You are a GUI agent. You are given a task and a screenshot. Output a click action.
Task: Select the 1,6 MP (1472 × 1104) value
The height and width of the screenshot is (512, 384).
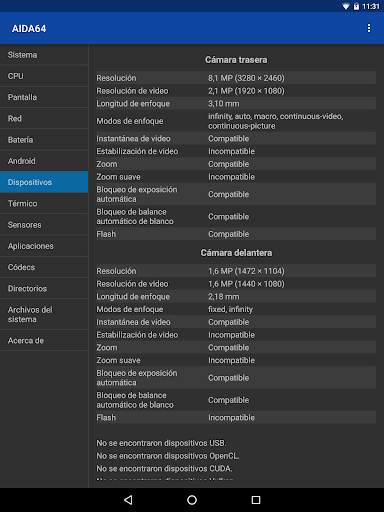point(246,271)
